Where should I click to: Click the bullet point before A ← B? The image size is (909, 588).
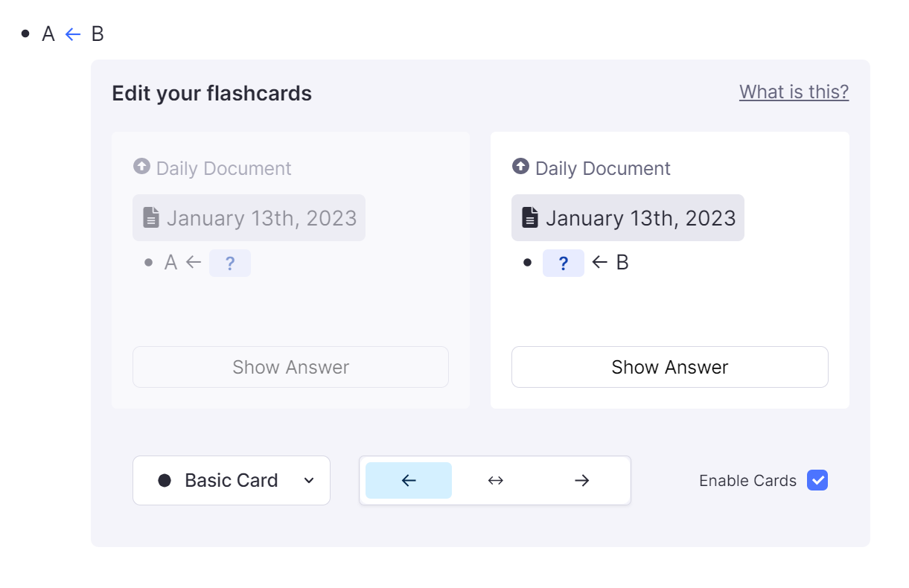(26, 34)
